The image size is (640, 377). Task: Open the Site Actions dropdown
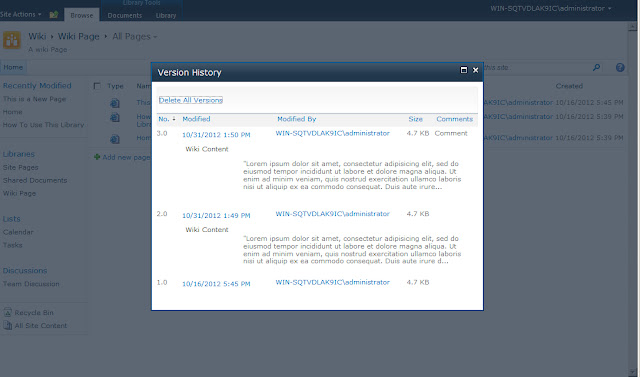coord(21,14)
